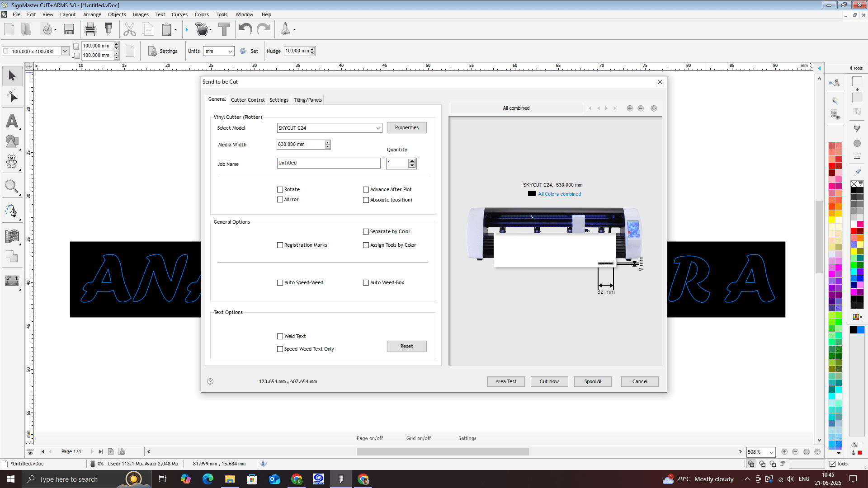Click the Undo arrow icon
The image size is (868, 488).
click(245, 30)
